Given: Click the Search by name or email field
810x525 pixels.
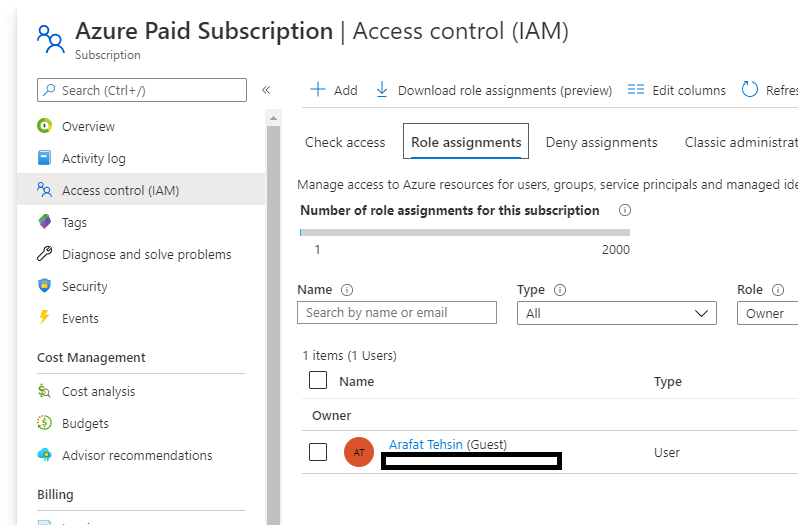Looking at the screenshot, I should (x=397, y=313).
